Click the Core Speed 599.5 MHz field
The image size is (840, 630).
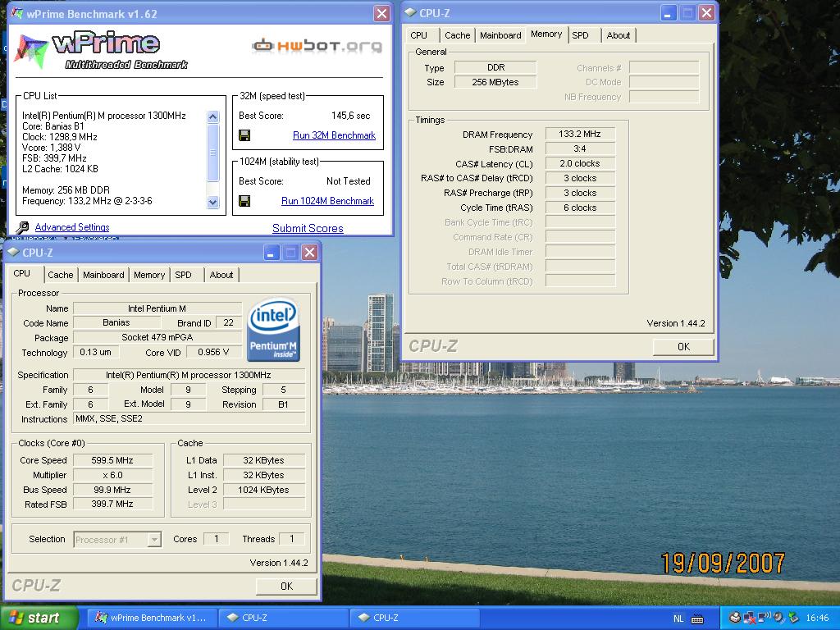pyautogui.click(x=113, y=460)
